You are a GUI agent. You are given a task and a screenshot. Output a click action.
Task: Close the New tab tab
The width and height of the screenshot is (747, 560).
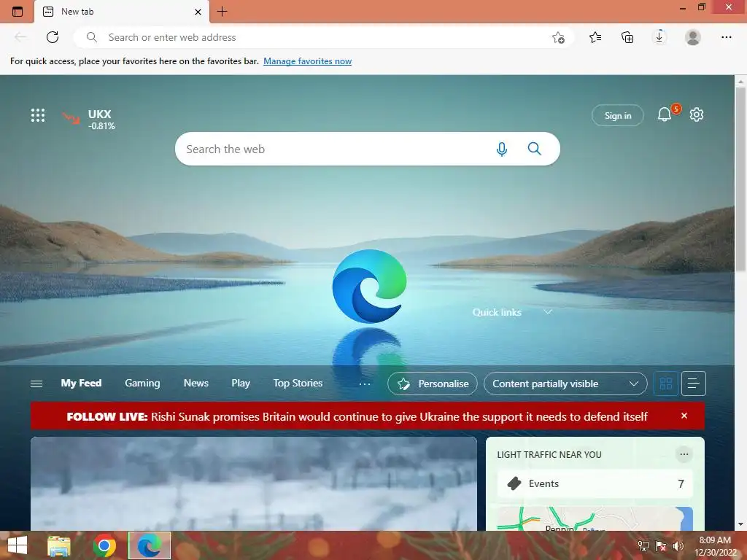click(198, 12)
